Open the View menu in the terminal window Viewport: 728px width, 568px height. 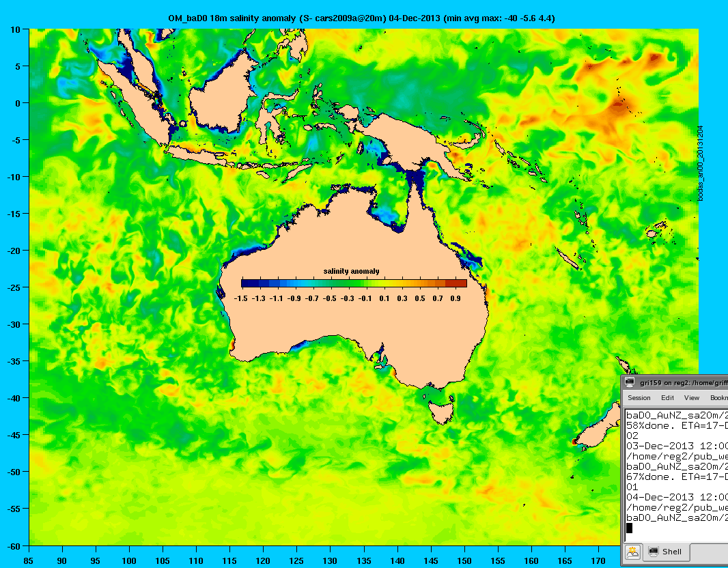[x=691, y=398]
